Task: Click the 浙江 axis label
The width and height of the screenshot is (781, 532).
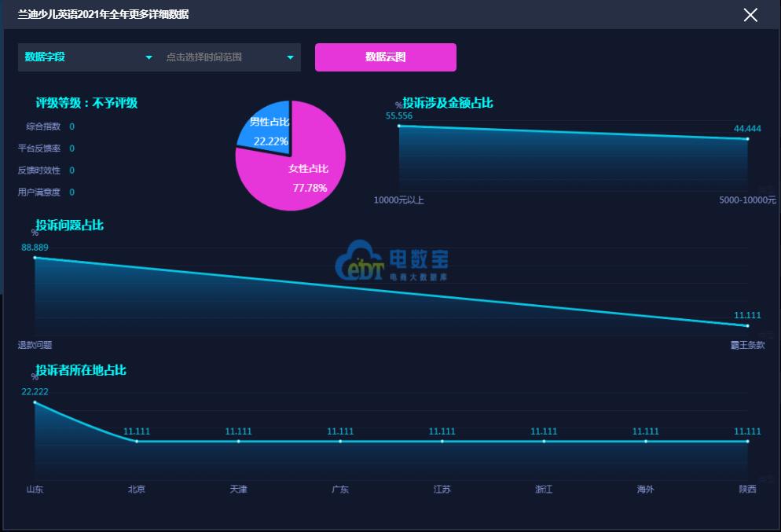Action: pyautogui.click(x=544, y=490)
